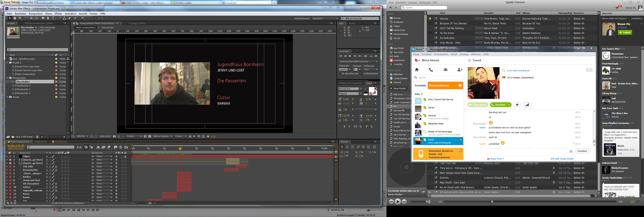The width and height of the screenshot is (644, 217).
Task: Toggle the transparency grid below the viewer
Action: [x=150, y=136]
